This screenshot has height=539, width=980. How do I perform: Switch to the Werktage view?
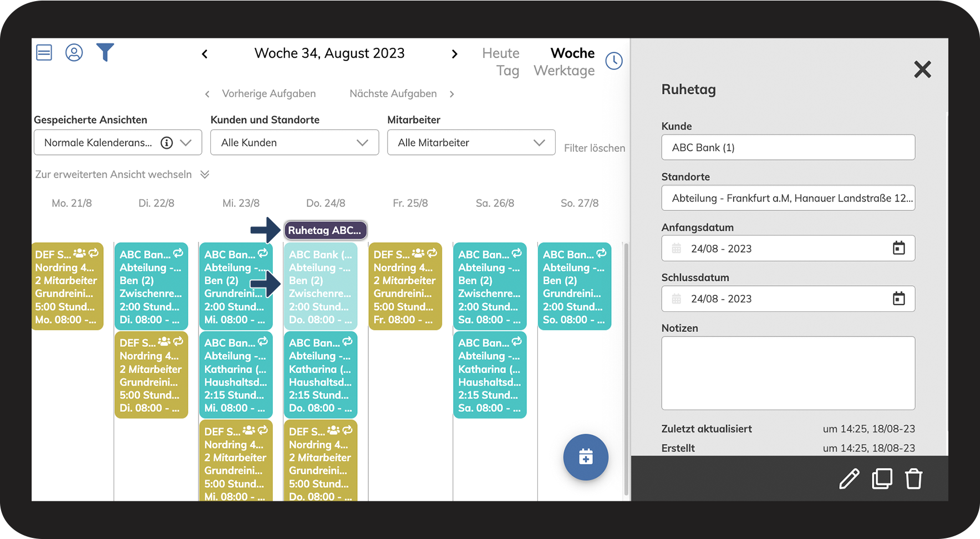564,71
